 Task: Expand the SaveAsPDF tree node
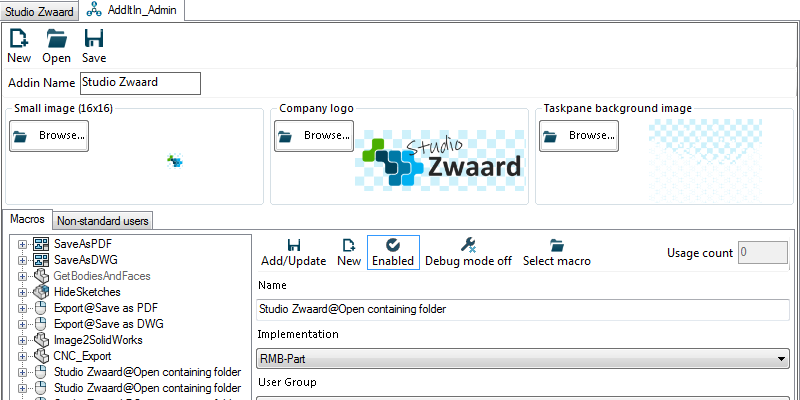22,244
